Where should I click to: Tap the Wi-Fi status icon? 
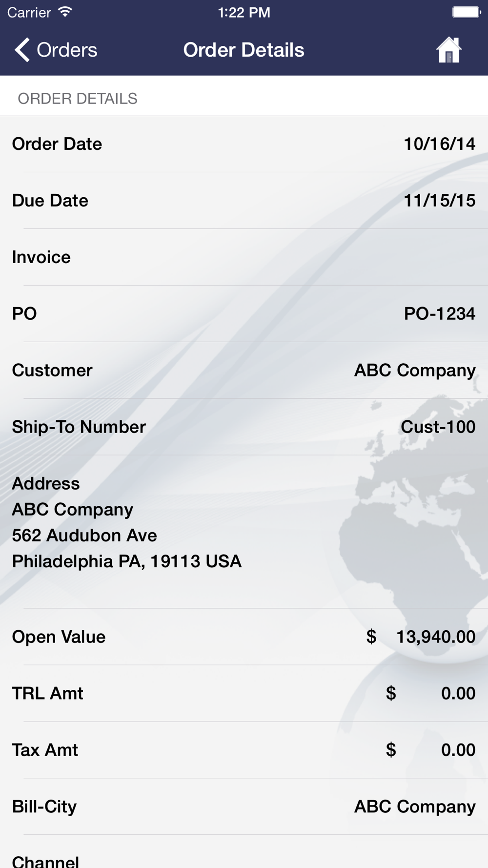point(65,12)
